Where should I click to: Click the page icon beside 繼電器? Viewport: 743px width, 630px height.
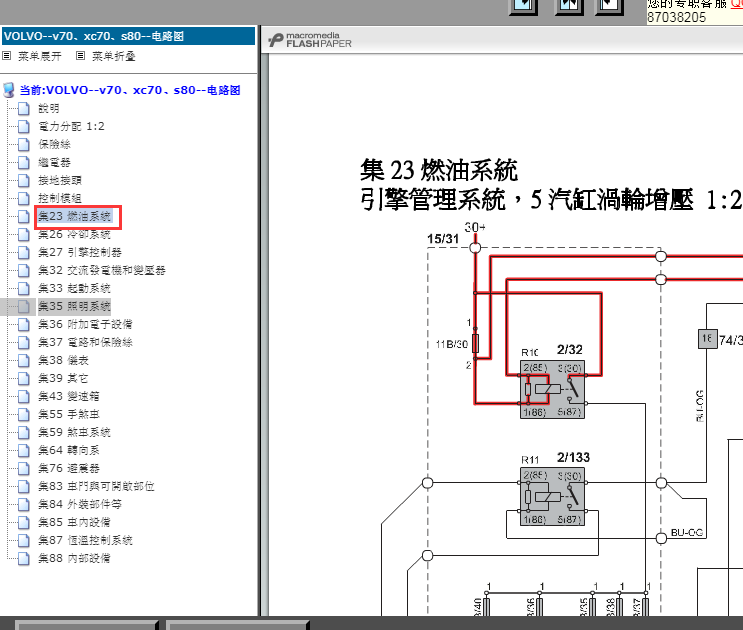24,162
